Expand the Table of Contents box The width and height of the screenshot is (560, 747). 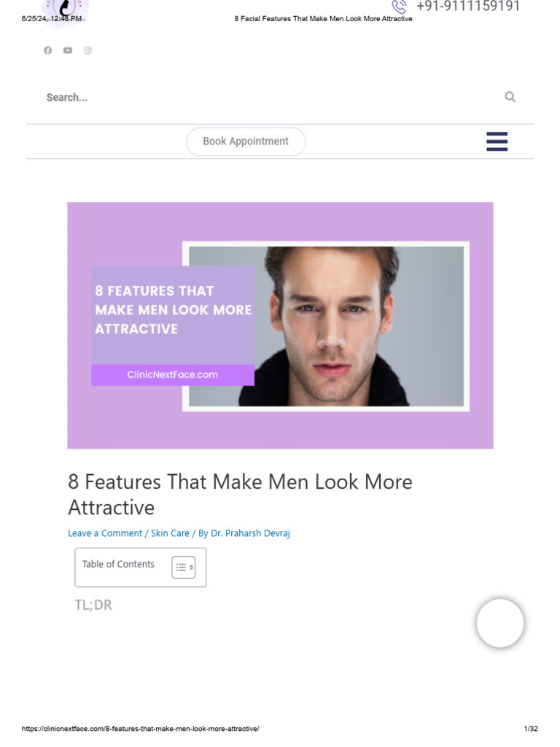tap(141, 567)
